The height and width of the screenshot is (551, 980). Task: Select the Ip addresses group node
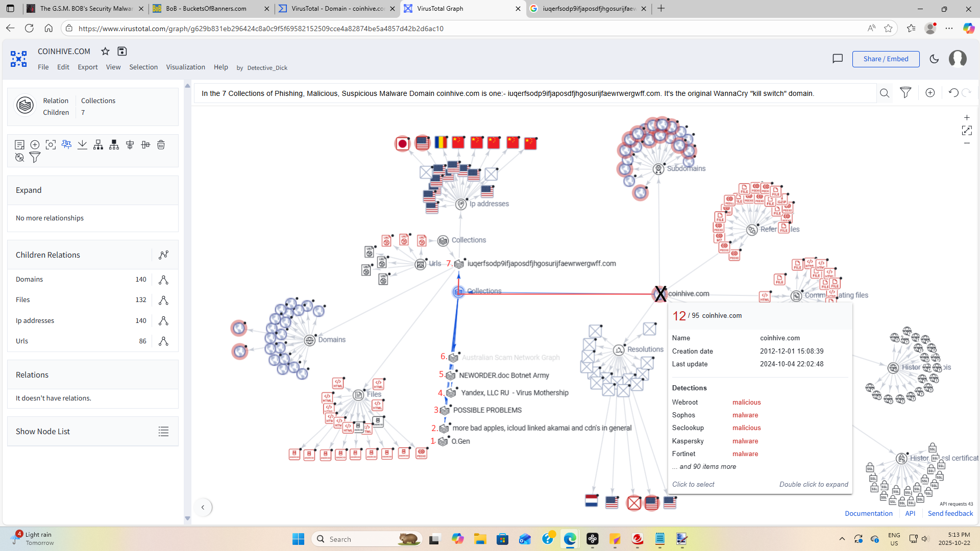(x=461, y=204)
